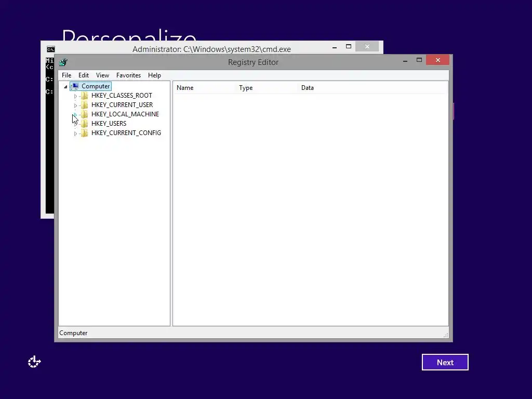Maximize the cmd.exe window
The image size is (532, 399).
pos(349,46)
